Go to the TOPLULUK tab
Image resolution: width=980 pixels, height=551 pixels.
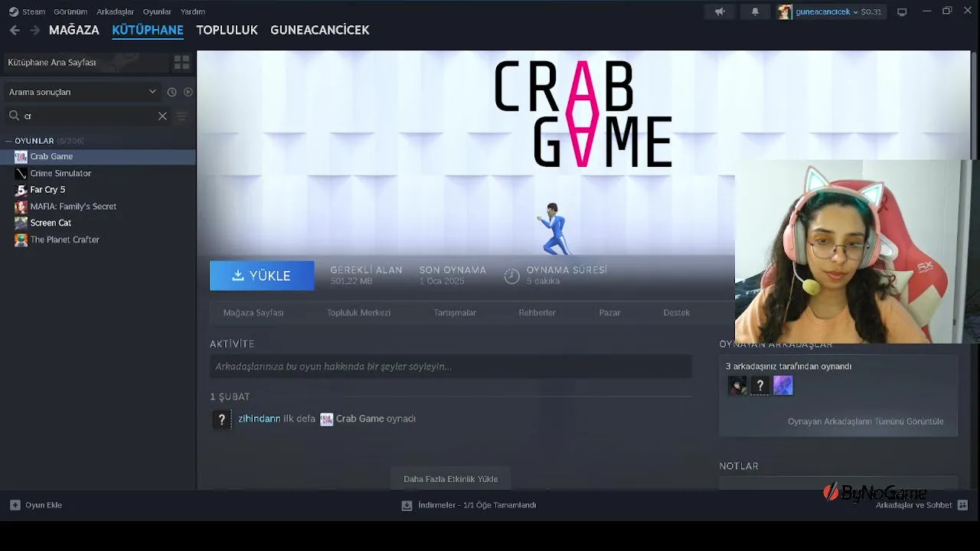(227, 30)
